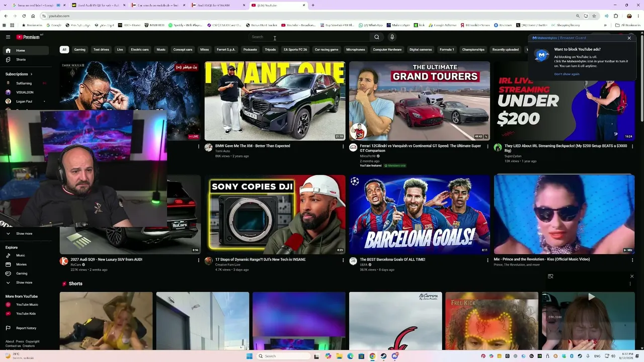Close the Malwarebytes Browser Guard popup
Screen dimensions: 644x362
tap(629, 38)
